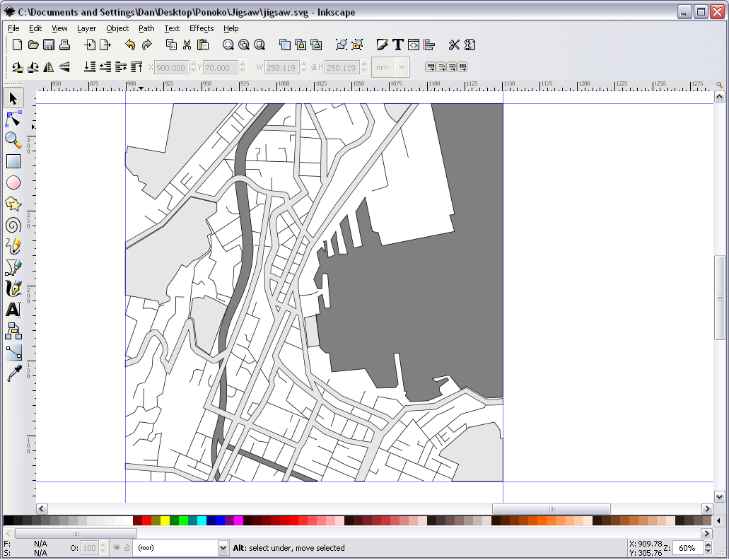The image size is (729, 560).
Task: Open the Text and Font dialog
Action: 397,44
